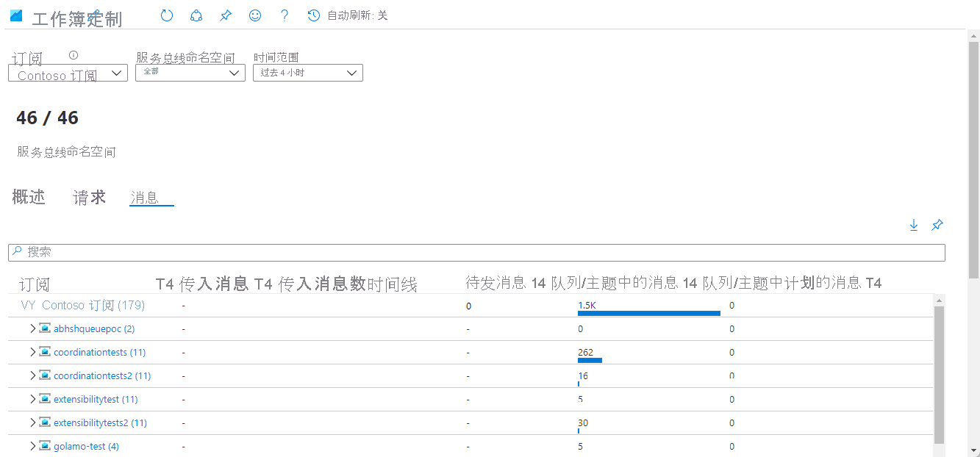Click the 30 value in extensibilitytests2 row
Viewport: 980px width, 457px height.
tap(583, 422)
